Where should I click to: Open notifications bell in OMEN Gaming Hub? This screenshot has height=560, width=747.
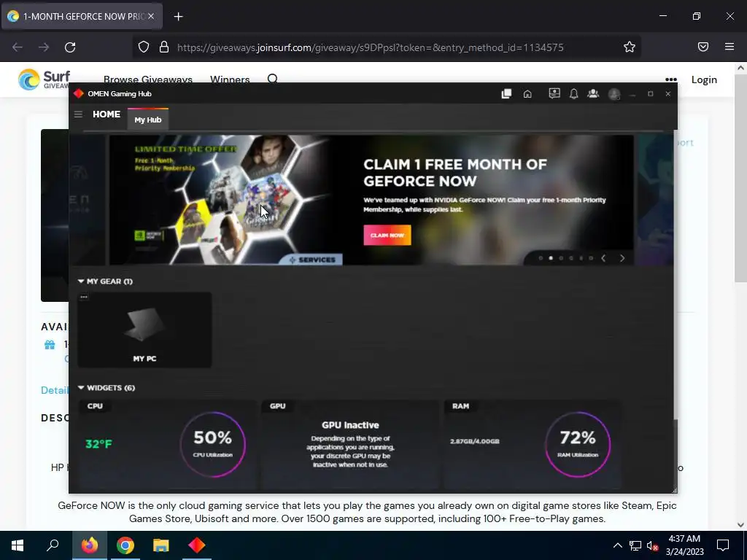point(573,94)
